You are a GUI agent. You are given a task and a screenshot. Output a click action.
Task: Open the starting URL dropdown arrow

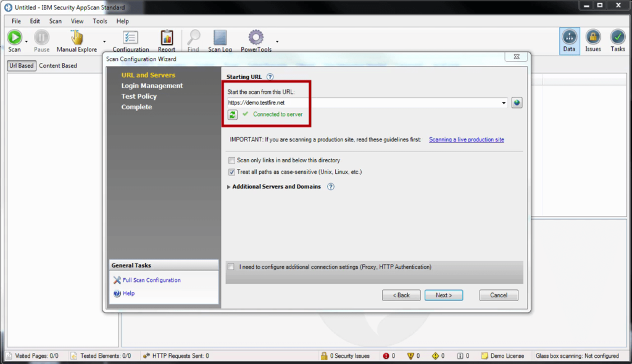[504, 103]
